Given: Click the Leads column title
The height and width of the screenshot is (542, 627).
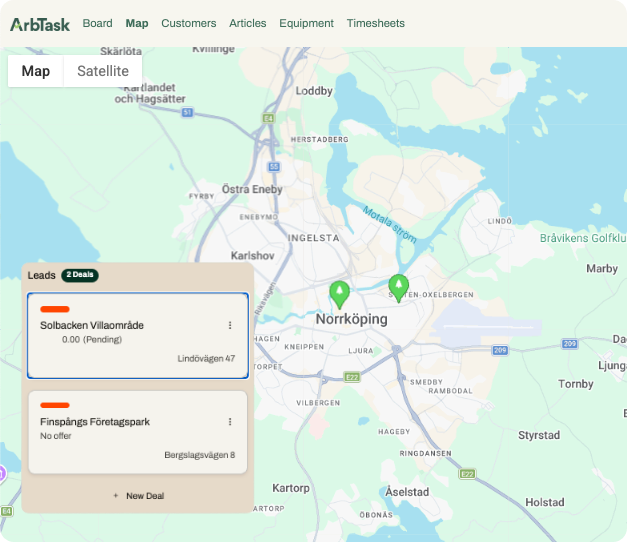Looking at the screenshot, I should (x=42, y=275).
